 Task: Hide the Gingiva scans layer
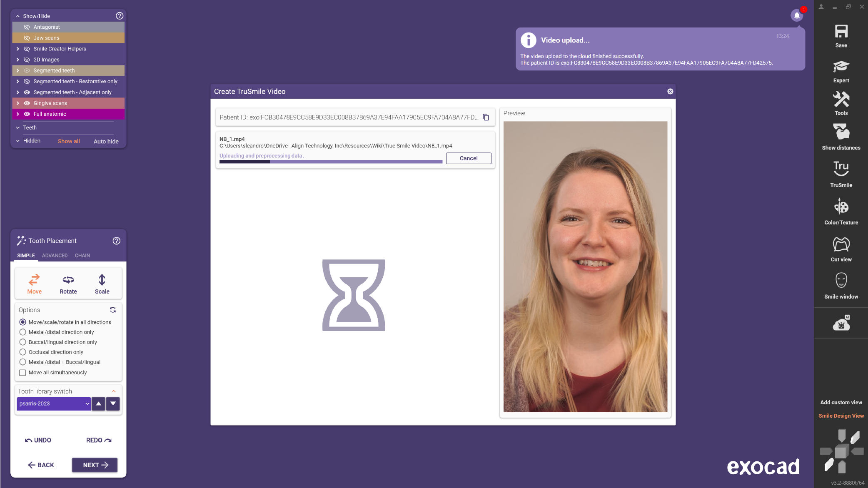tap(27, 103)
